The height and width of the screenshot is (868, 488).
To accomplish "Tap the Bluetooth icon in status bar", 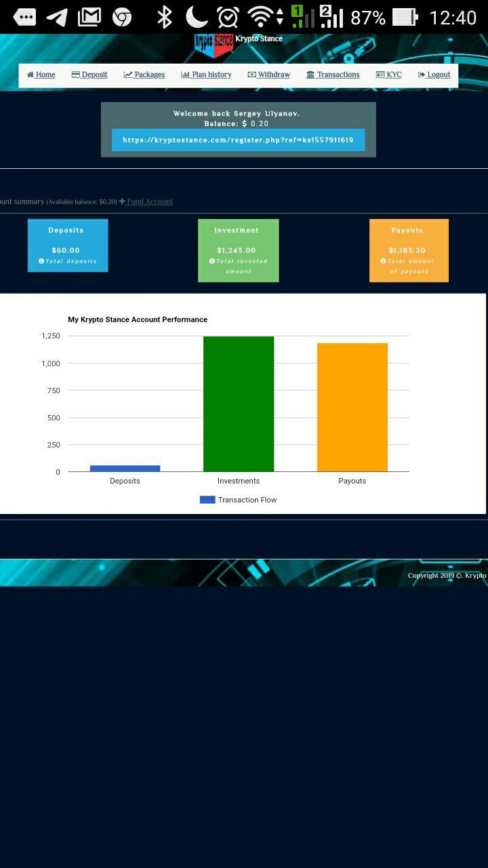I will 165,17.
